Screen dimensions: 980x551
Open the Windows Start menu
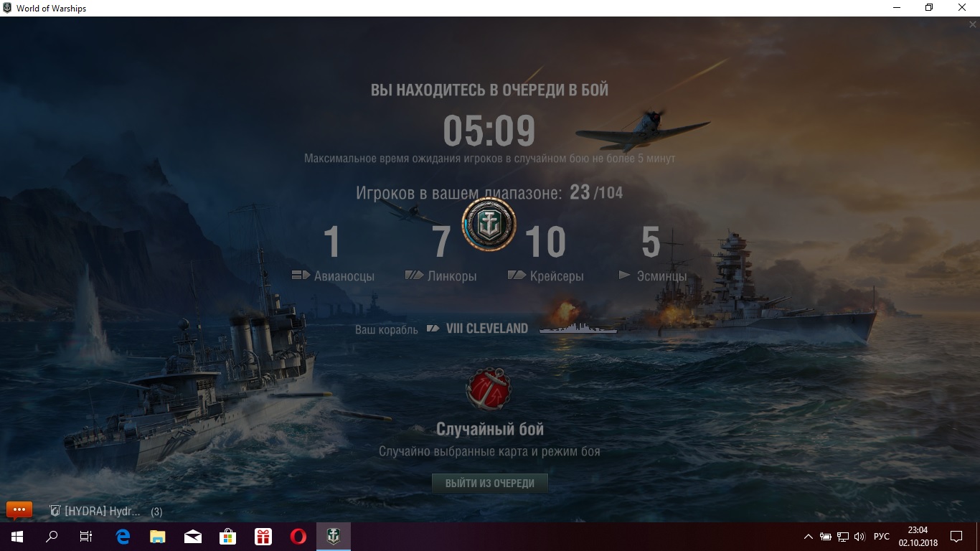coord(17,536)
